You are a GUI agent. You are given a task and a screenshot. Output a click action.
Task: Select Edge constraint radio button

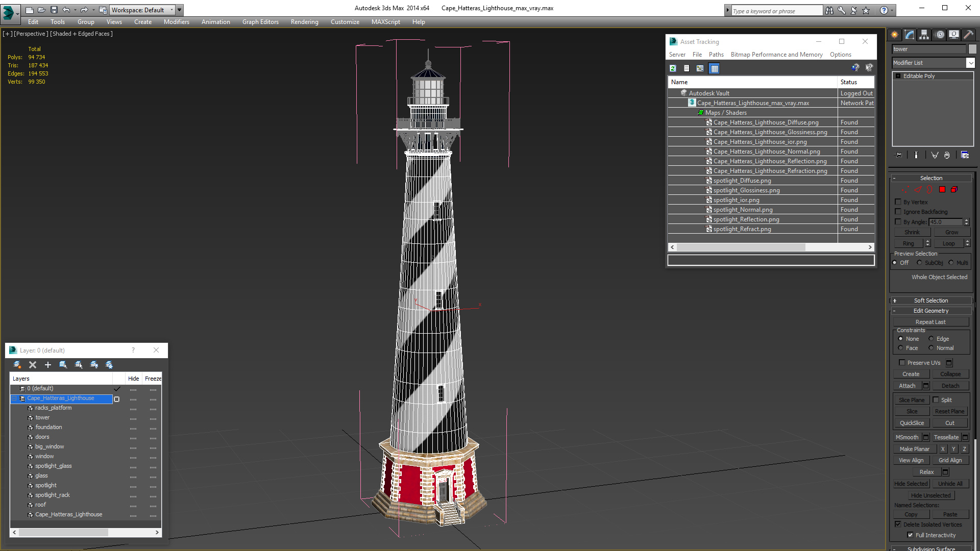[x=932, y=339]
